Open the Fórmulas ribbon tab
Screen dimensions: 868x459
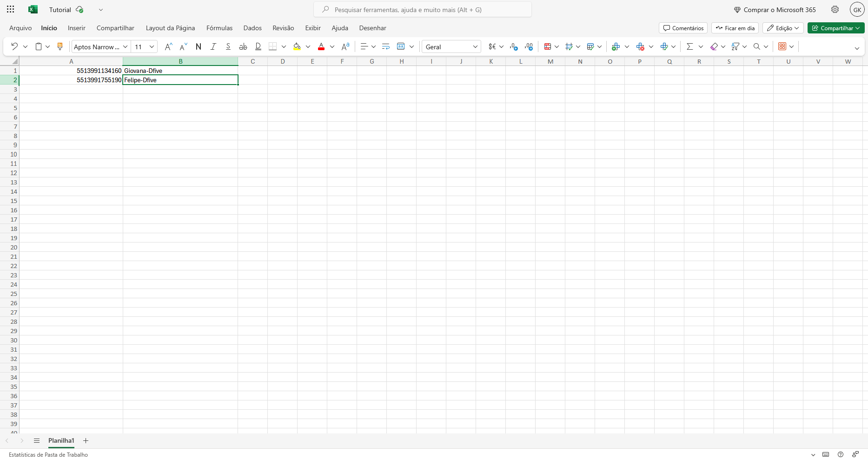pos(219,28)
